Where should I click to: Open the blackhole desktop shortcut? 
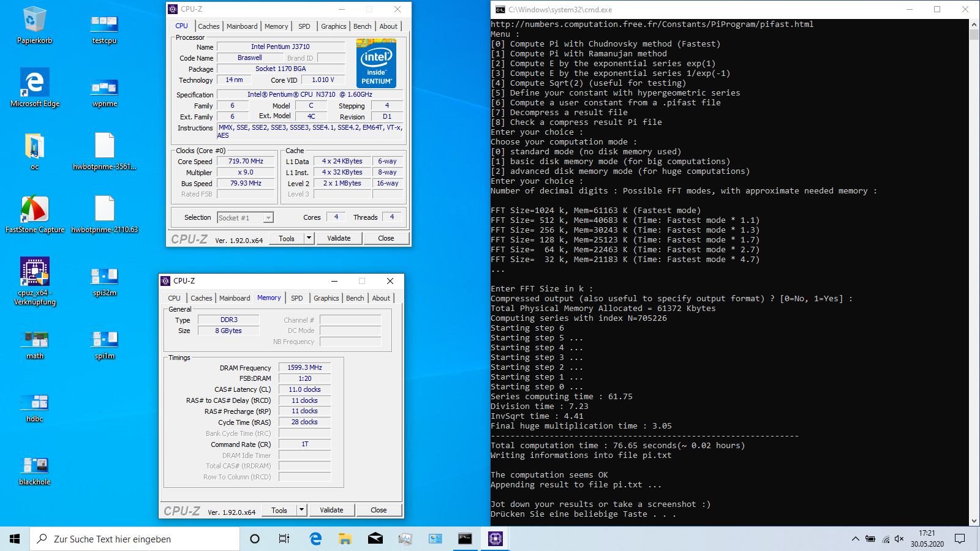(35, 471)
